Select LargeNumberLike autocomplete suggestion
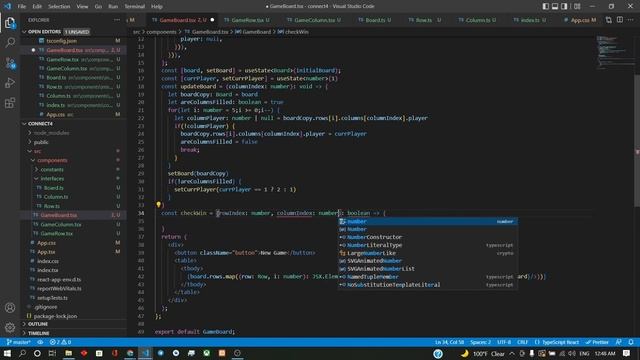The height and width of the screenshot is (360, 640). coord(428,253)
